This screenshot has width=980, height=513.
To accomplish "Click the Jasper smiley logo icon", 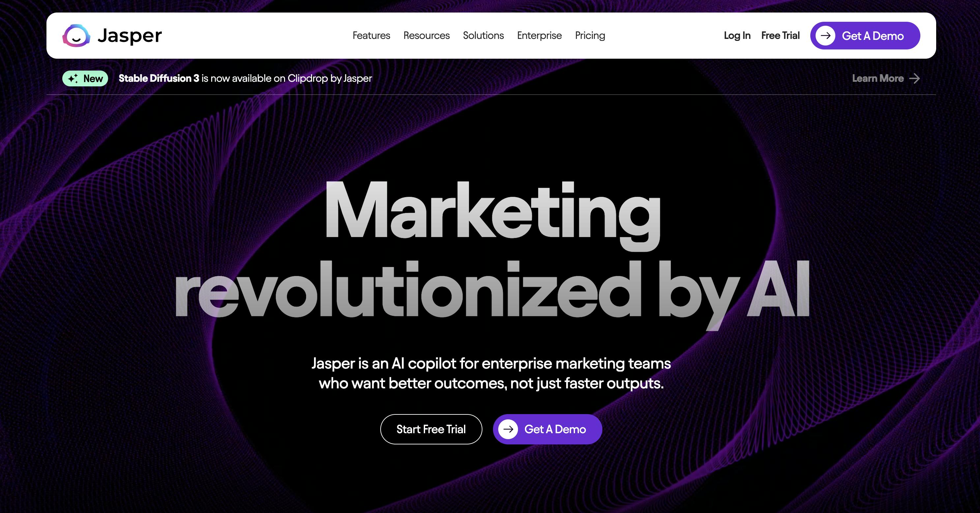I will tap(76, 35).
